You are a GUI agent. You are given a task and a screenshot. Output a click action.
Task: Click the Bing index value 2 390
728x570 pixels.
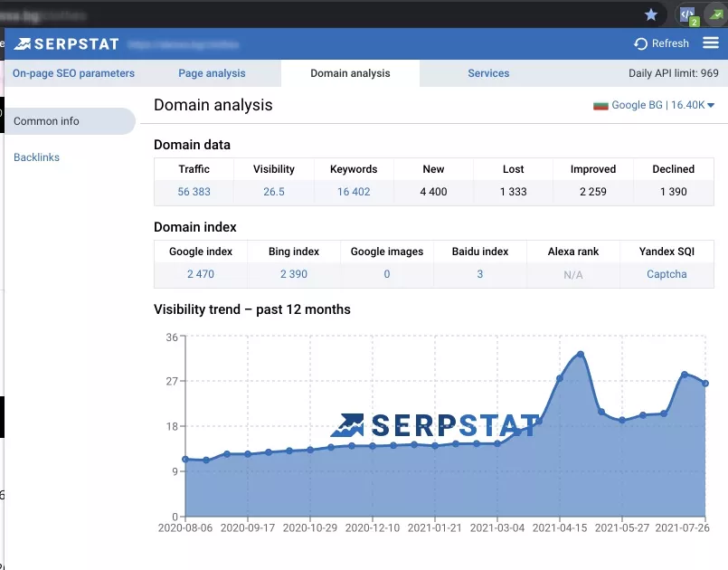click(294, 274)
